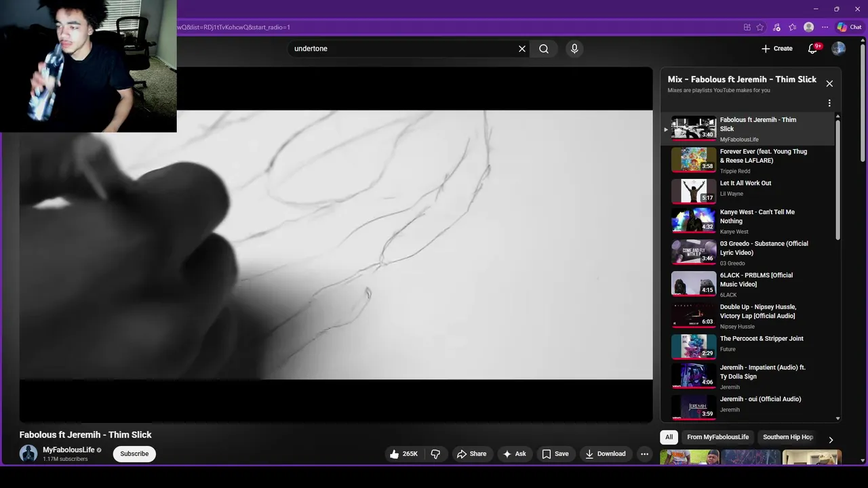Viewport: 868px width, 488px height.
Task: Open browser profile icon
Action: pos(808,27)
